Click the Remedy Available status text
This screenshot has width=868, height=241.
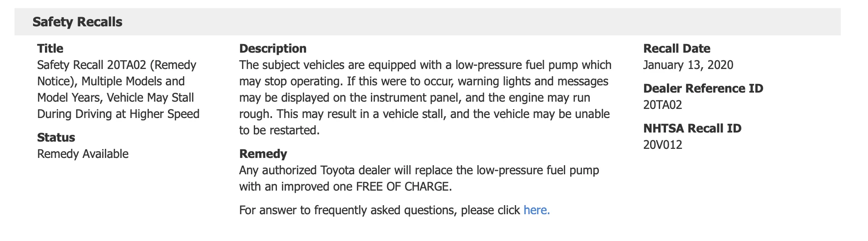(83, 154)
